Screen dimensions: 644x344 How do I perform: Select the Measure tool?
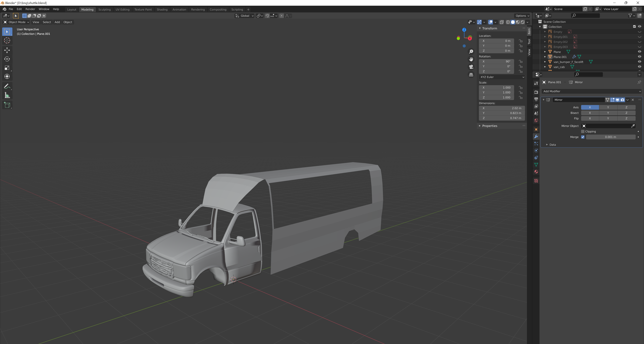(7, 95)
